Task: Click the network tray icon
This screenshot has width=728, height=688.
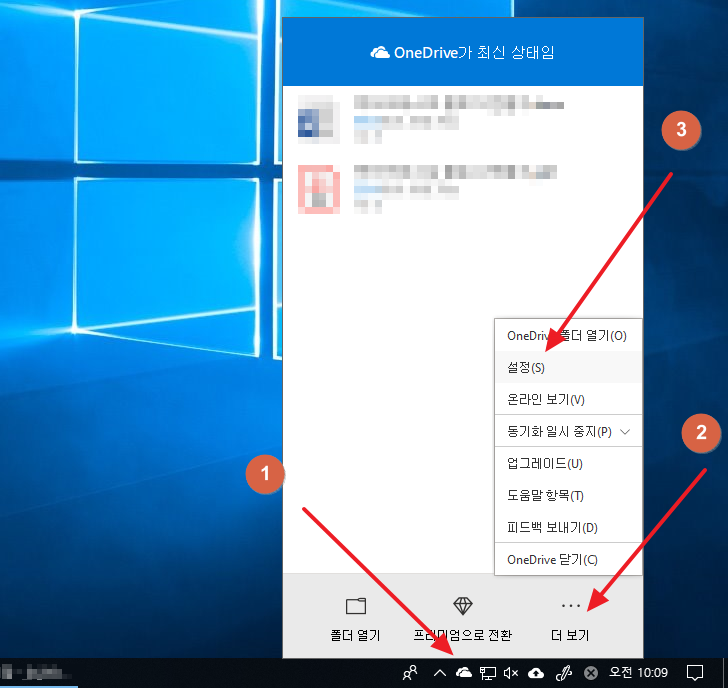Action: pyautogui.click(x=488, y=673)
